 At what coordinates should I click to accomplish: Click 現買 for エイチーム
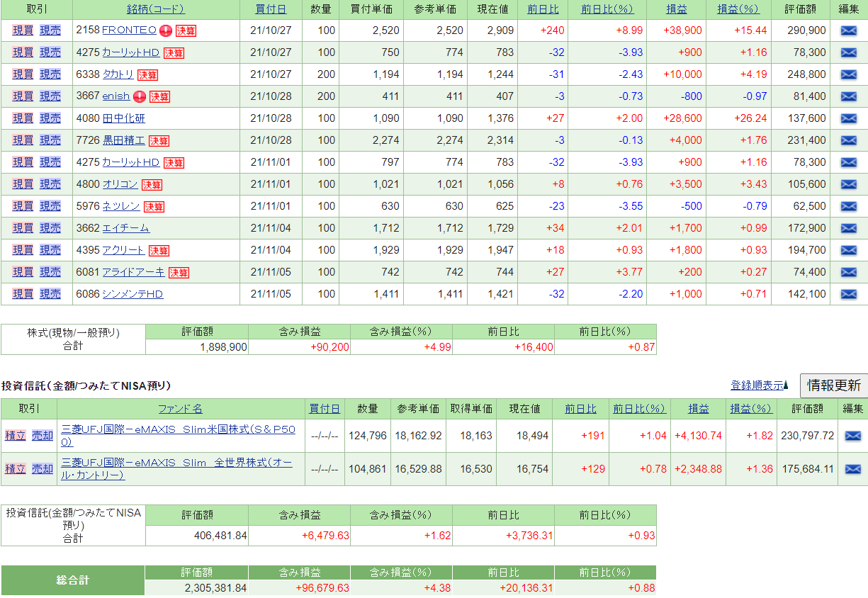tap(23, 228)
